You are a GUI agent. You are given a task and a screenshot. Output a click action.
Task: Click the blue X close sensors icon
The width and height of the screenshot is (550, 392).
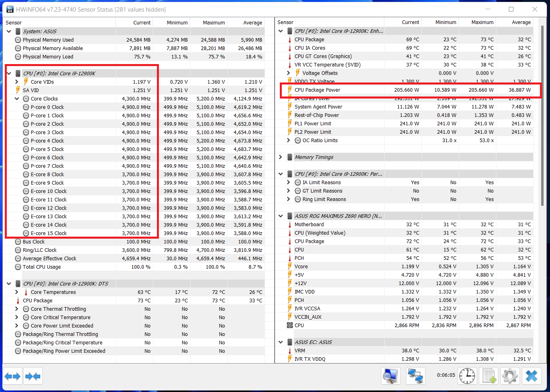point(532,376)
